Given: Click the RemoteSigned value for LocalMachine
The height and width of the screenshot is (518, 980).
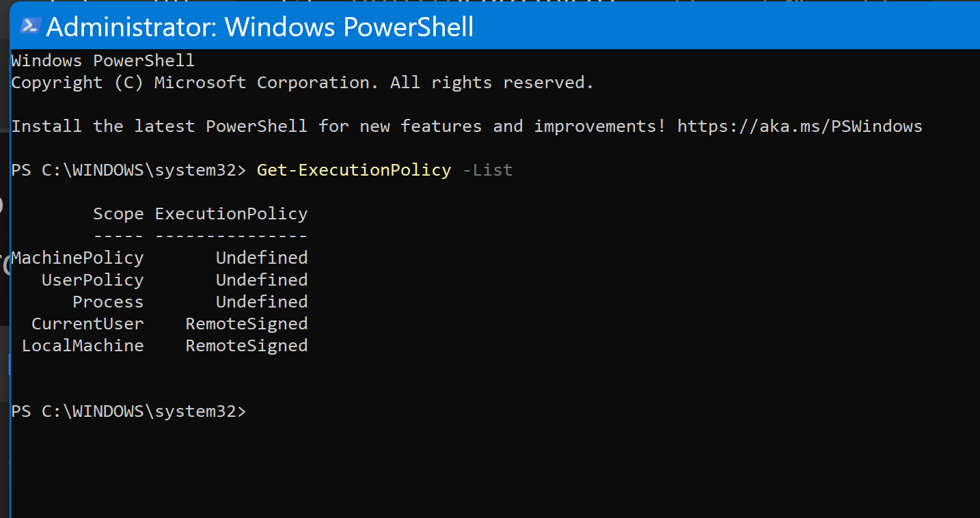Looking at the screenshot, I should 247,345.
